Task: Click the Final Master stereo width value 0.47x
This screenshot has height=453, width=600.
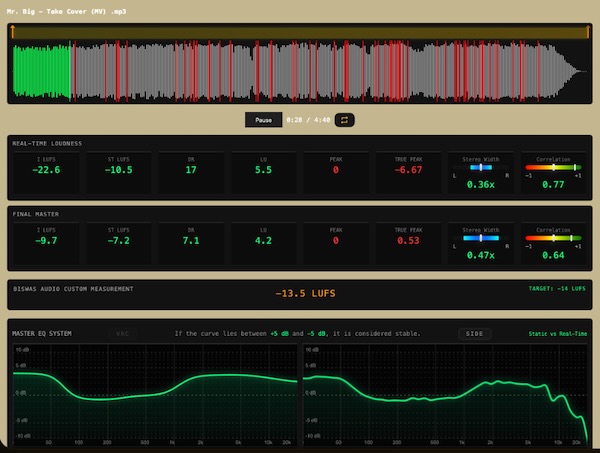Action: click(x=481, y=255)
